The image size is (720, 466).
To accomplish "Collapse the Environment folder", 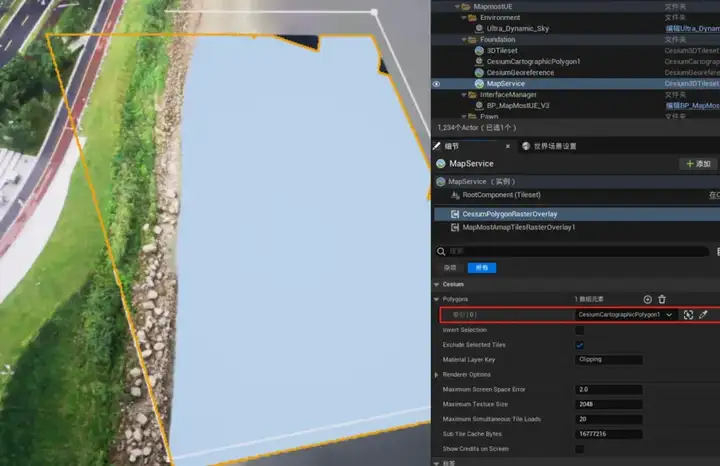I will [x=464, y=17].
